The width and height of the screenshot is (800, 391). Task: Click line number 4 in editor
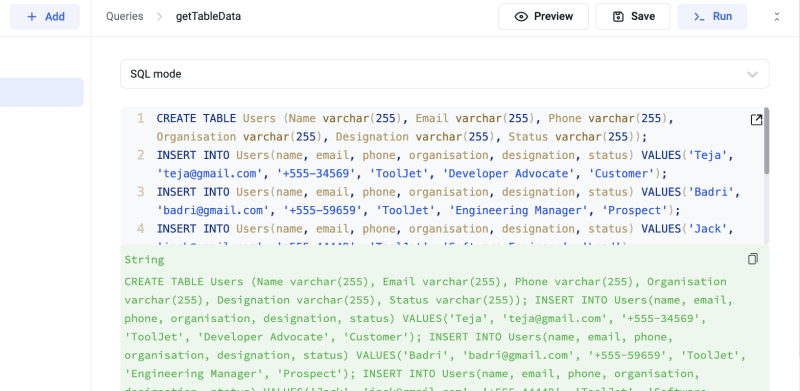point(140,229)
